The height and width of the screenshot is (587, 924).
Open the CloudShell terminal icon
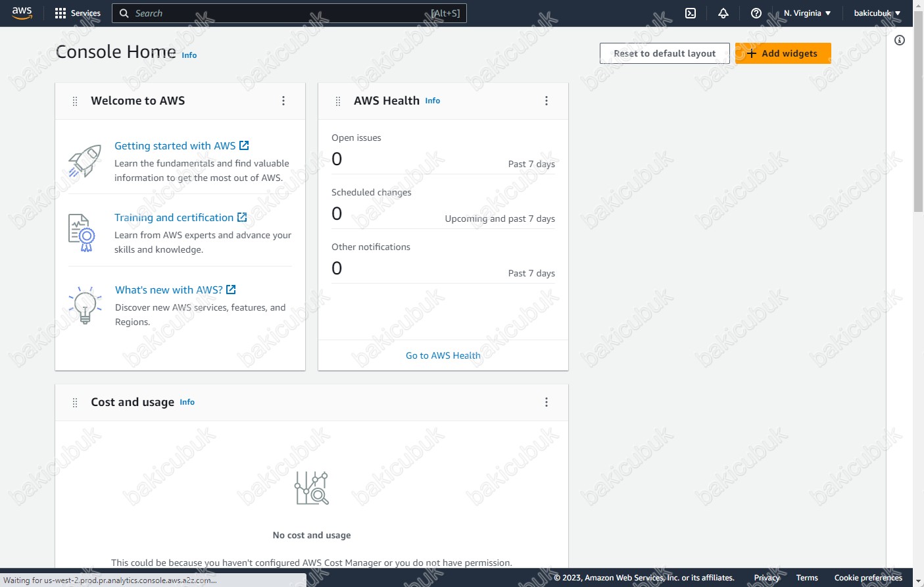pyautogui.click(x=691, y=13)
